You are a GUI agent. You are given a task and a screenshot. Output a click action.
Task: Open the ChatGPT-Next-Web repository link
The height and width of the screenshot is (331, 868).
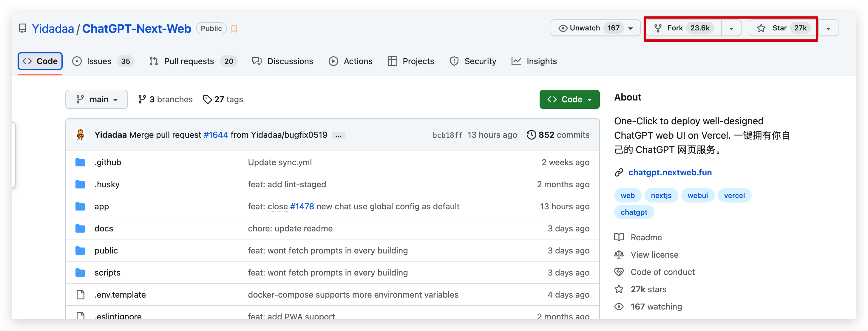[137, 29]
